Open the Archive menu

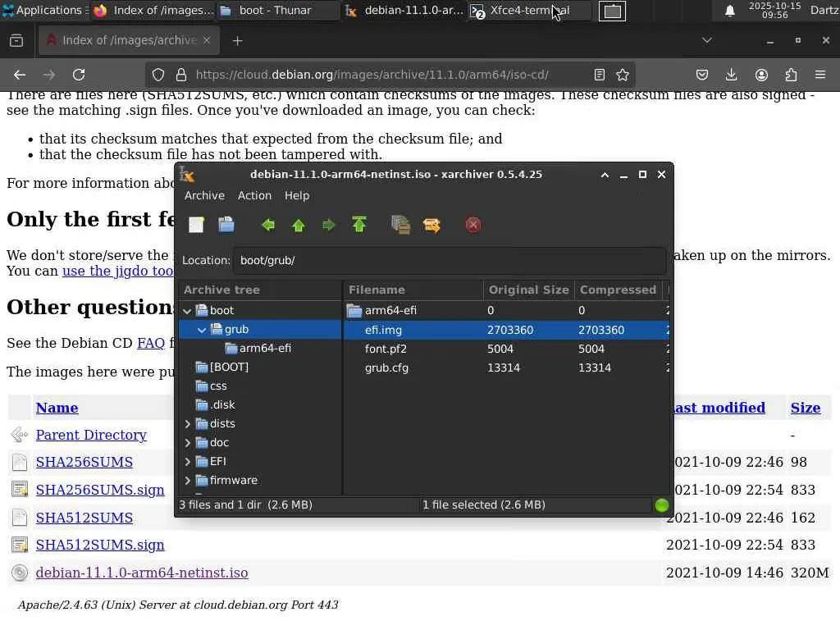point(204,195)
